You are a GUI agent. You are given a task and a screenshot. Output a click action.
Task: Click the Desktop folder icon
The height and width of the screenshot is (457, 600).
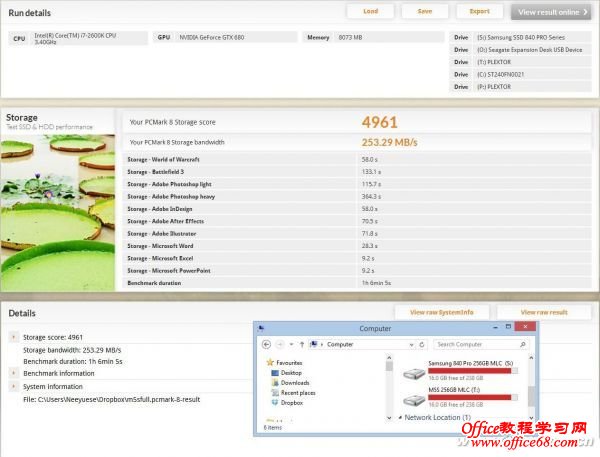point(275,372)
